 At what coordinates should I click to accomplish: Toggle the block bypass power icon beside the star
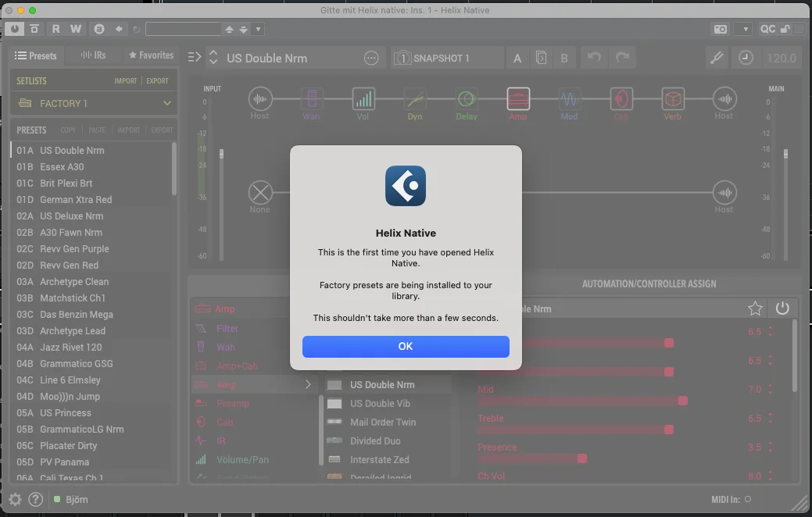click(x=782, y=308)
